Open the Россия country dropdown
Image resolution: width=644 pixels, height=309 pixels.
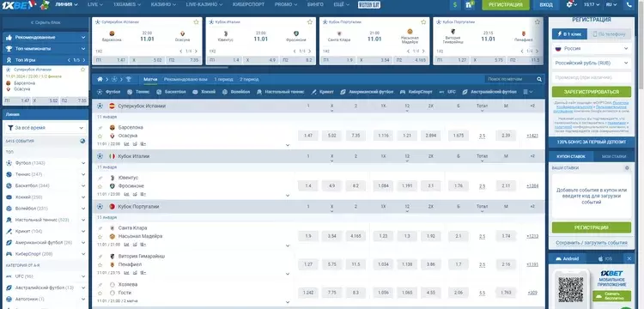click(592, 48)
